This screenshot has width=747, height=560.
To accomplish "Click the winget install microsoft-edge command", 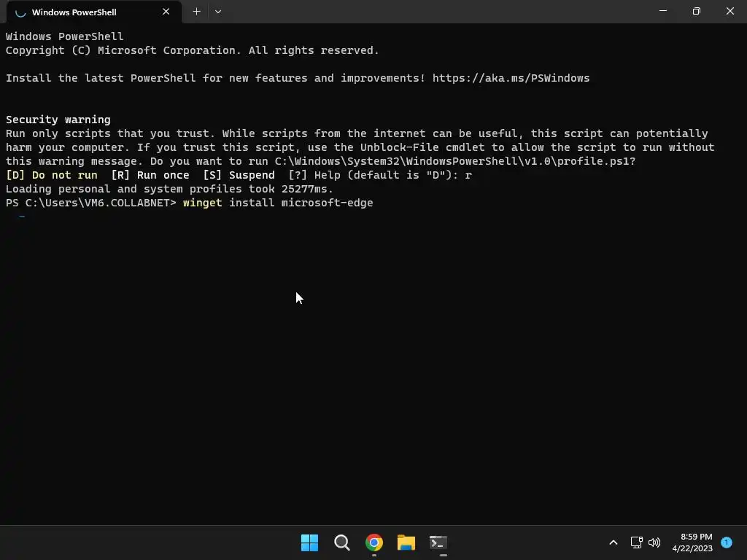I will click(x=278, y=203).
